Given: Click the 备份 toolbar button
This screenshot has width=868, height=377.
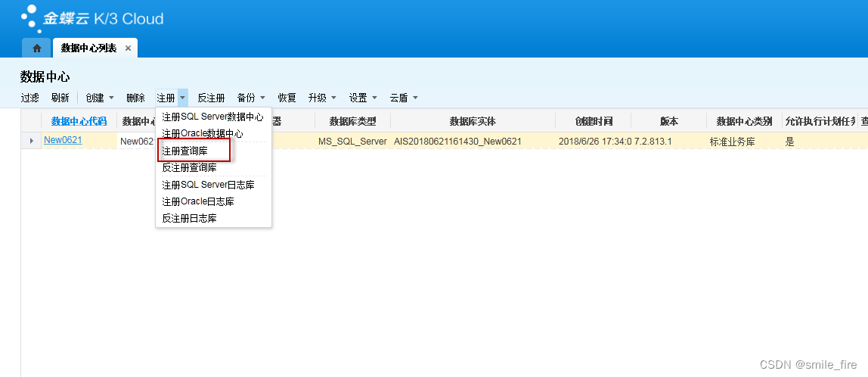Looking at the screenshot, I should tap(246, 98).
